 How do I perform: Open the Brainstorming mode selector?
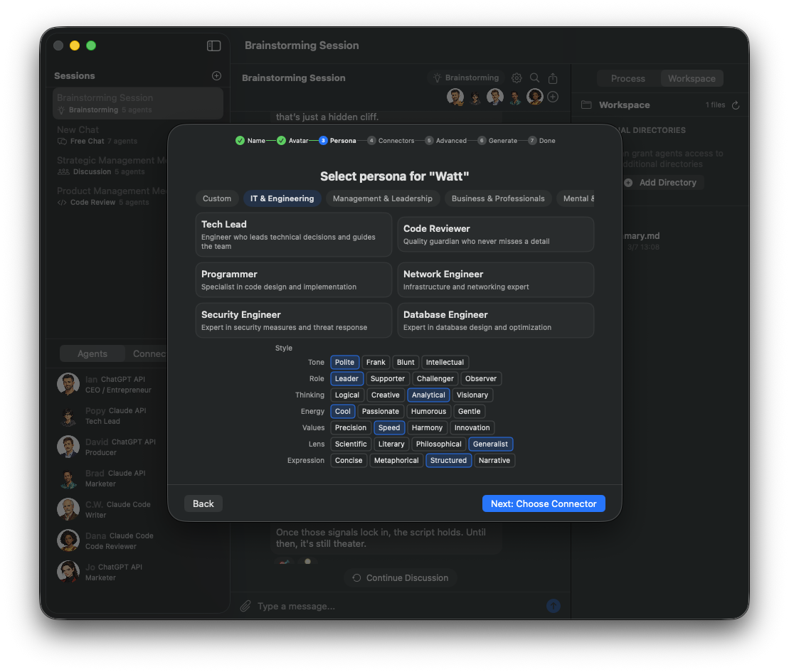tap(466, 78)
